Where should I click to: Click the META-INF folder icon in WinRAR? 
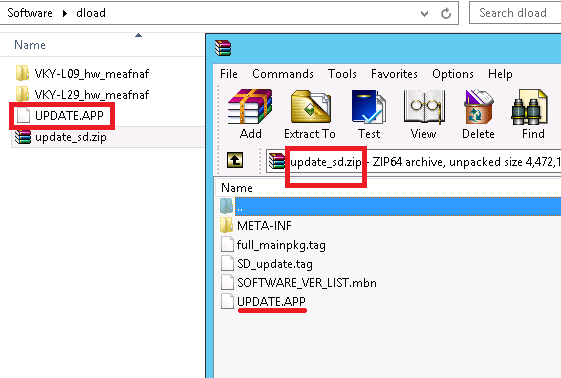226,225
